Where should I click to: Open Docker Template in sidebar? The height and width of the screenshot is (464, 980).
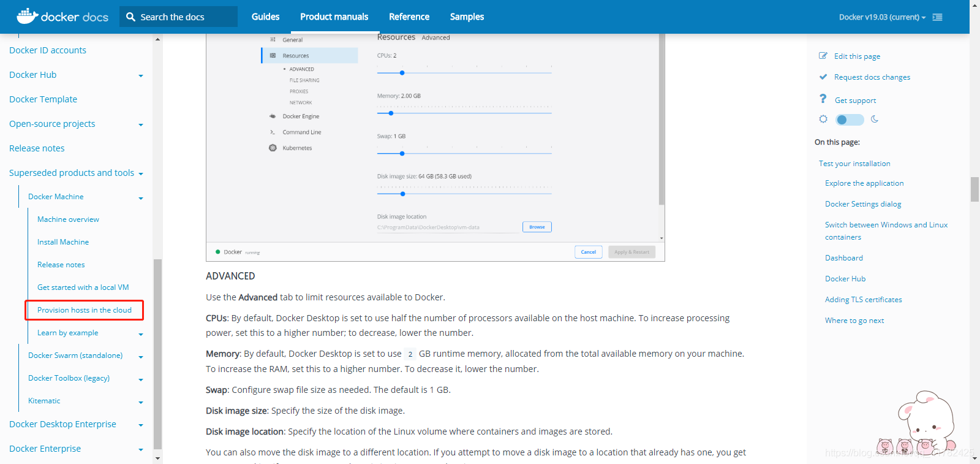[x=43, y=99]
